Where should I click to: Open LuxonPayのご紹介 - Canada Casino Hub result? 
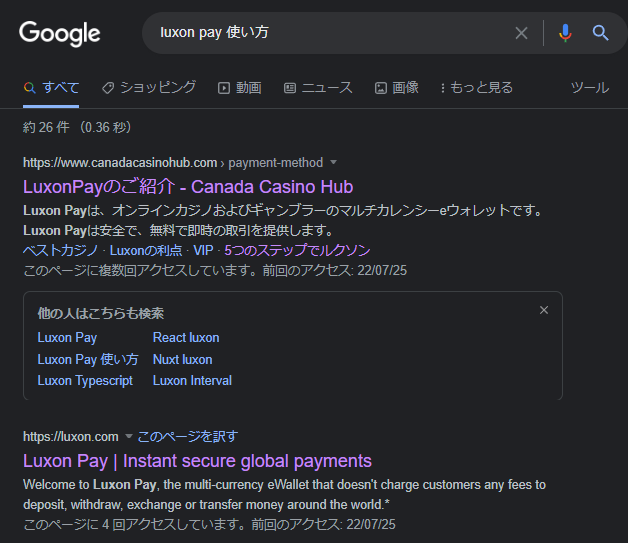(x=188, y=187)
